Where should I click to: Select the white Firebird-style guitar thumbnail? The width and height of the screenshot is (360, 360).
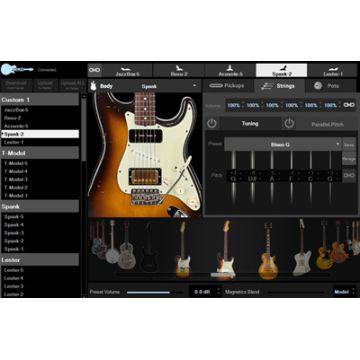[x=302, y=247]
